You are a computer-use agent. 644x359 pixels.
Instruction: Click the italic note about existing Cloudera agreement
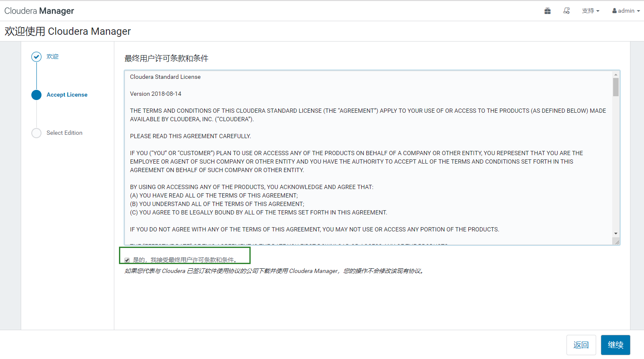(274, 271)
